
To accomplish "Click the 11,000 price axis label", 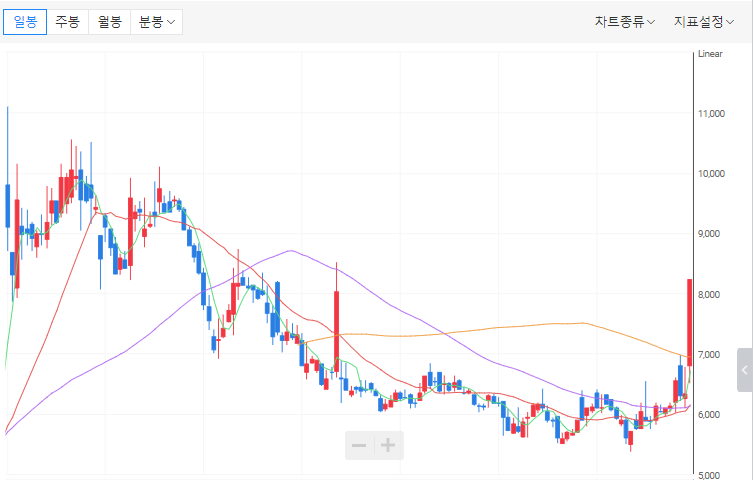I will click(x=711, y=114).
